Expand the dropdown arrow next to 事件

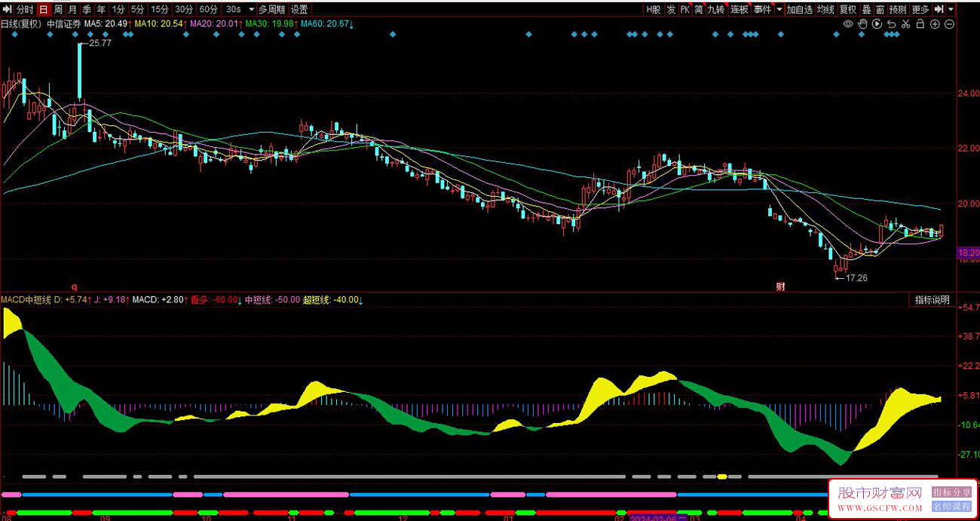coord(779,9)
